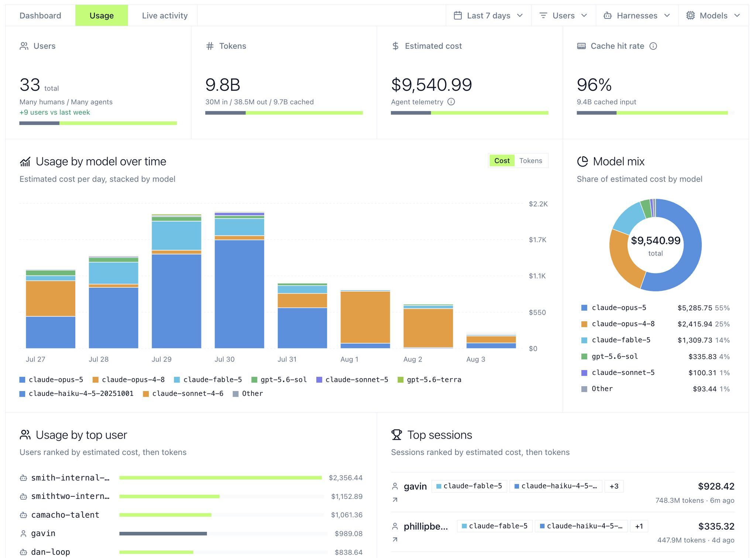Toggle claude-opus-5 series in chart legend

coord(51,380)
